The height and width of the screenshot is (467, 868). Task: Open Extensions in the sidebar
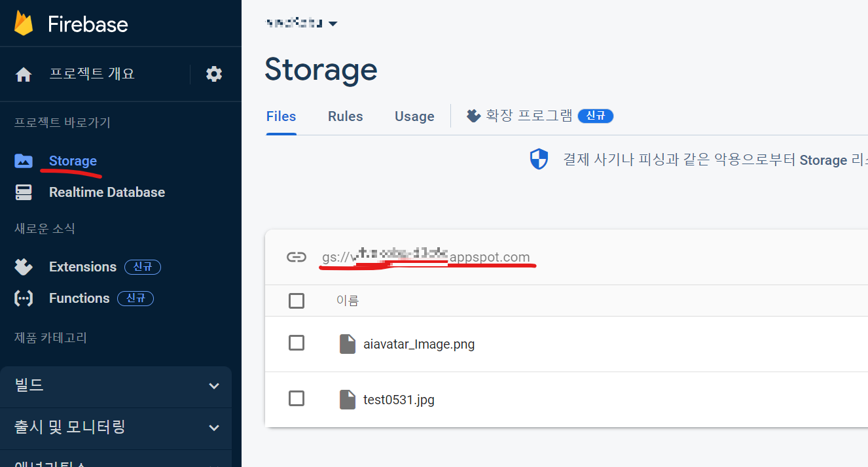[x=82, y=267]
